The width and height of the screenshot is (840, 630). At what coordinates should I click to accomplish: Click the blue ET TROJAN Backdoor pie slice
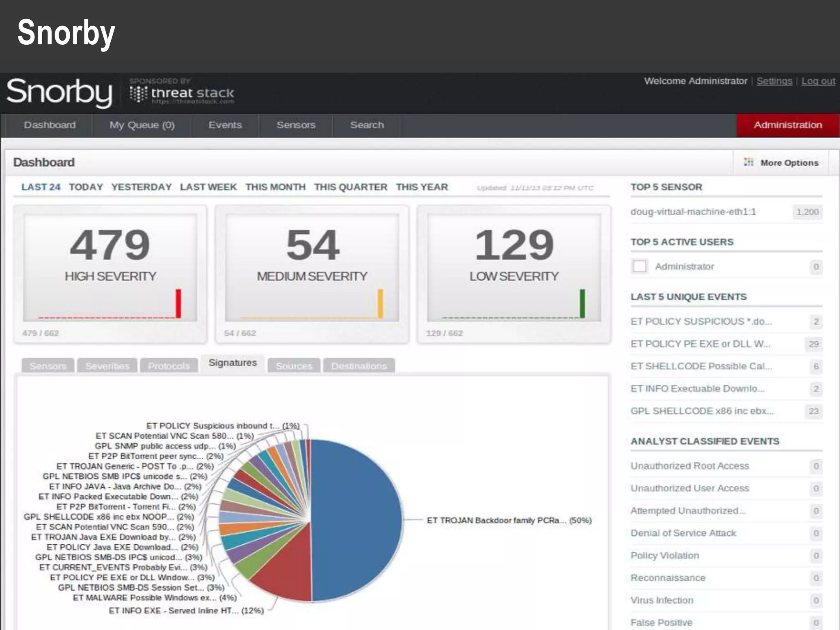point(357,521)
